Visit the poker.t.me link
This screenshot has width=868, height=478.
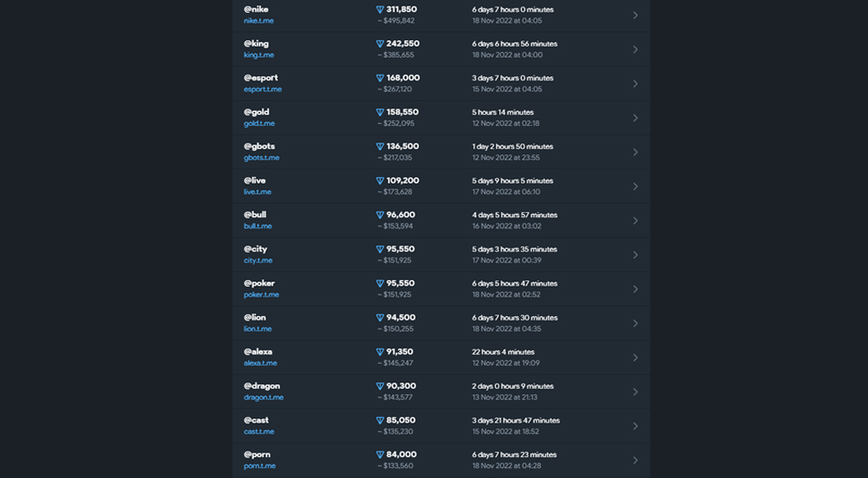(261, 294)
